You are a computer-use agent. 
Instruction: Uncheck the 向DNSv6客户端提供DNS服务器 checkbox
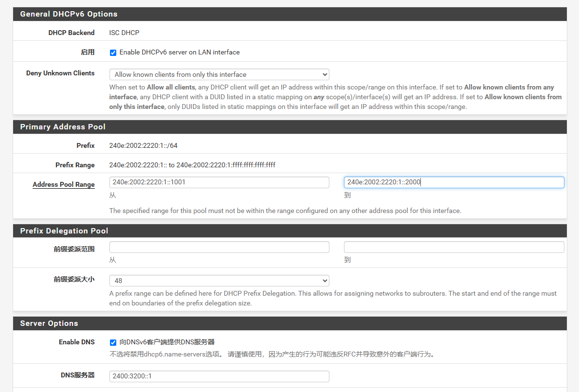click(x=113, y=342)
